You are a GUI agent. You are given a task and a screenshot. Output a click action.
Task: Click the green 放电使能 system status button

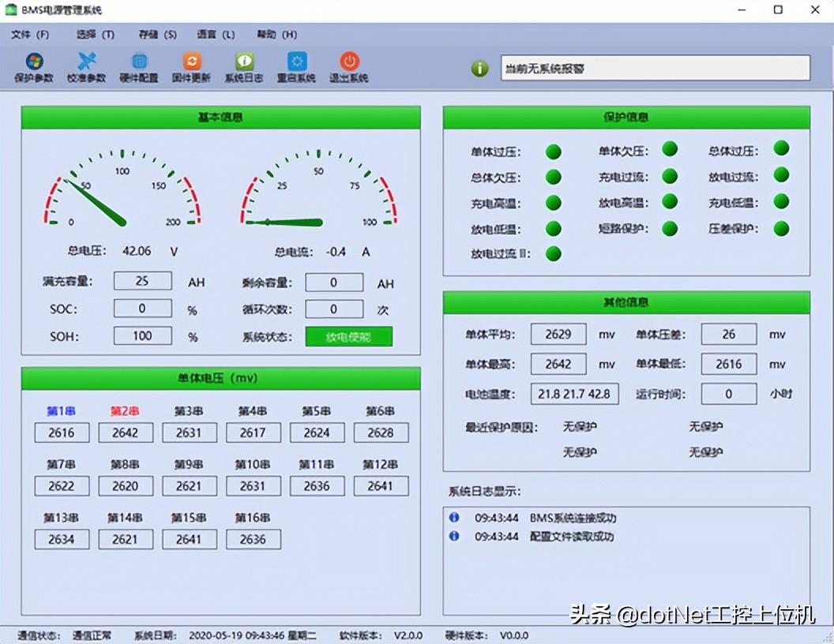[349, 337]
